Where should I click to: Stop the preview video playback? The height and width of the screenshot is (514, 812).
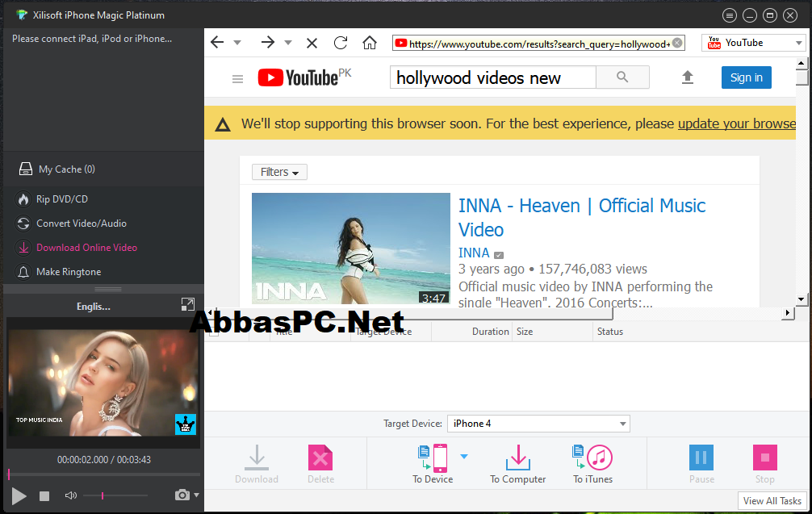[x=44, y=496]
